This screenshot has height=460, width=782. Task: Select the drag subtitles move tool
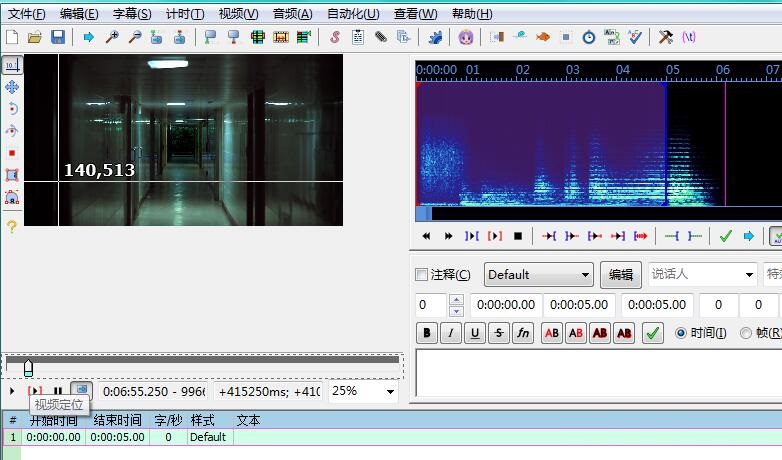12,87
